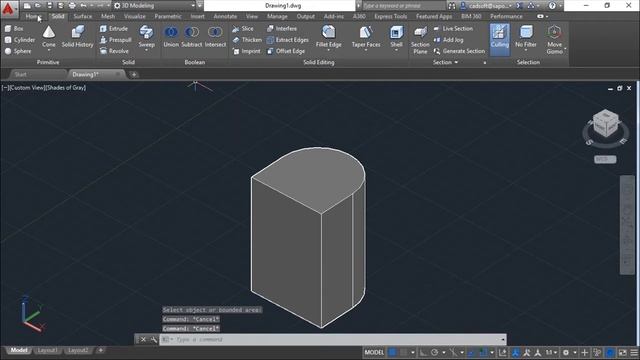The width and height of the screenshot is (640, 360).
Task: Apply Boolean Union
Action: (x=171, y=37)
